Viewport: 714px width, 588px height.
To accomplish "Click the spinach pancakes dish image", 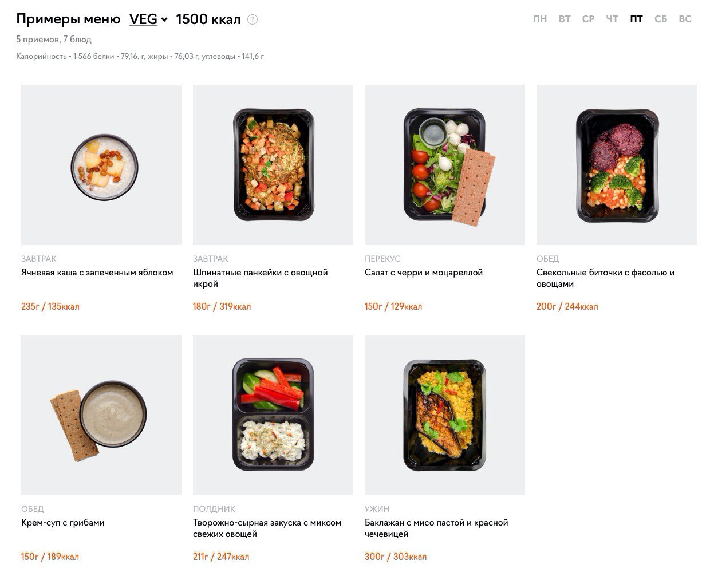I will pos(273,165).
